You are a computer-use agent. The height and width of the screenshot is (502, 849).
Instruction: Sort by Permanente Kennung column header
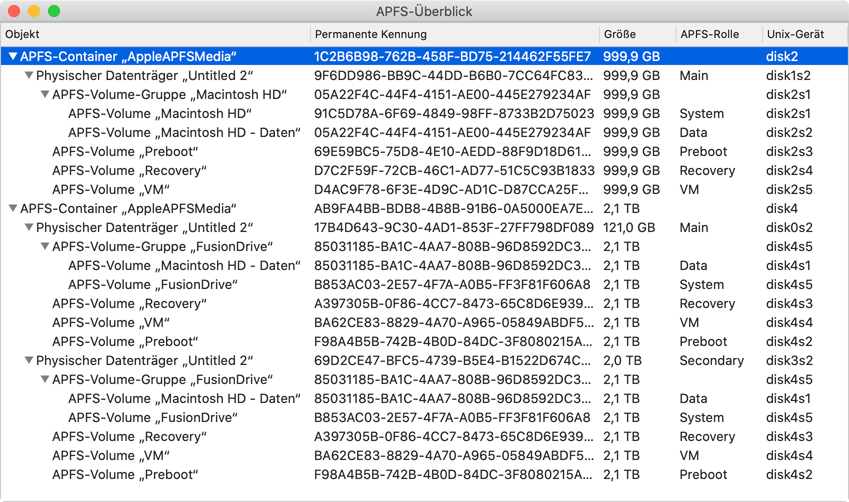(455, 34)
